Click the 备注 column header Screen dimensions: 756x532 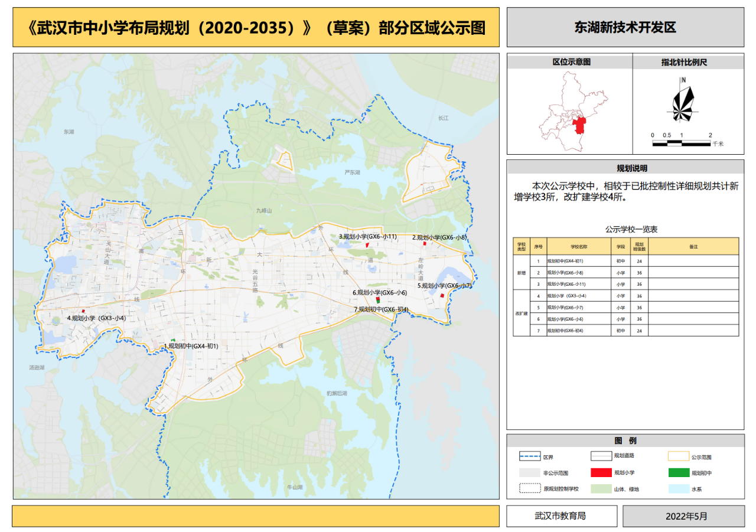pos(693,246)
